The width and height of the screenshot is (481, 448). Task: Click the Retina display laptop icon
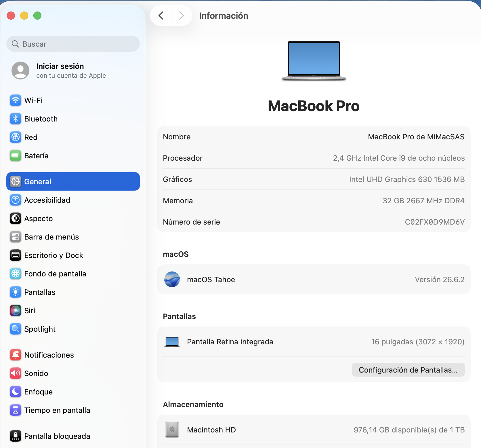(172, 342)
